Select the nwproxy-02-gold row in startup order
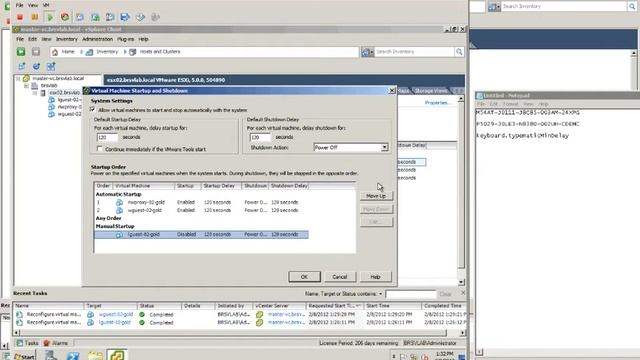The width and height of the screenshot is (640, 360). (x=201, y=202)
